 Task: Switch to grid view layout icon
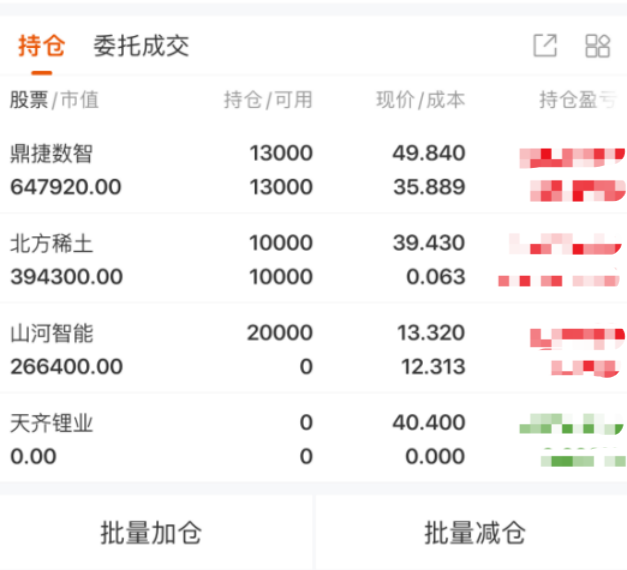[x=597, y=46]
